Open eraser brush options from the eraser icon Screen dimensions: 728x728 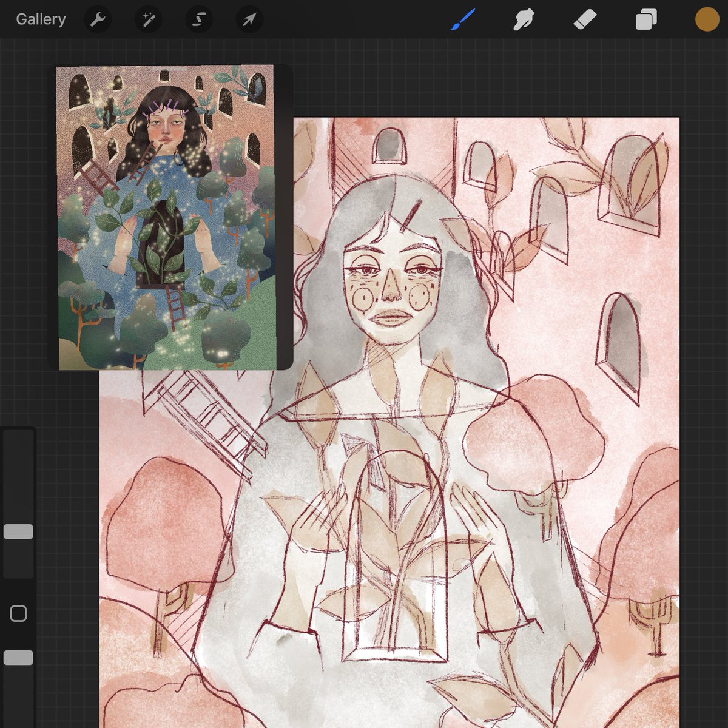coord(583,19)
